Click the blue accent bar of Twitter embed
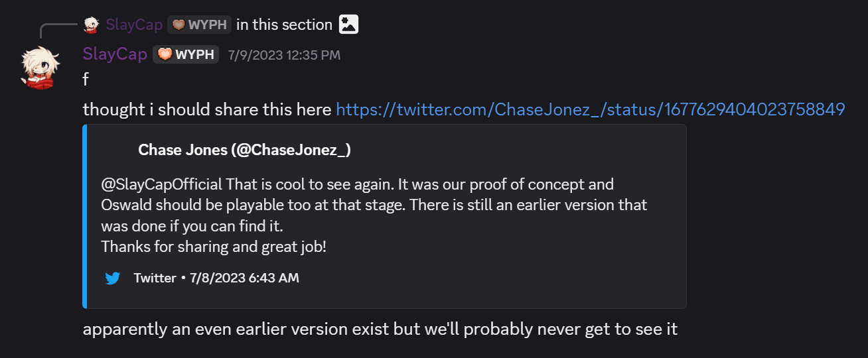This screenshot has height=358, width=868. pyautogui.click(x=85, y=216)
